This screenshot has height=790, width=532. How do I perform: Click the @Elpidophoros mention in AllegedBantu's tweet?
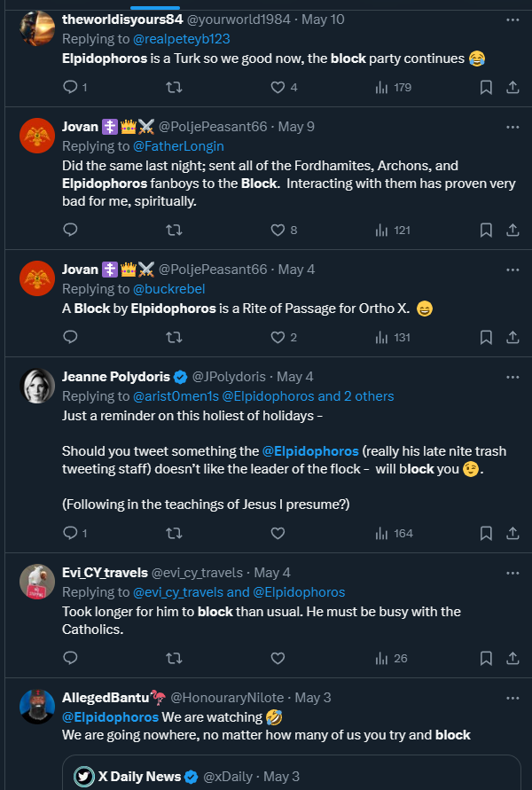tap(111, 716)
